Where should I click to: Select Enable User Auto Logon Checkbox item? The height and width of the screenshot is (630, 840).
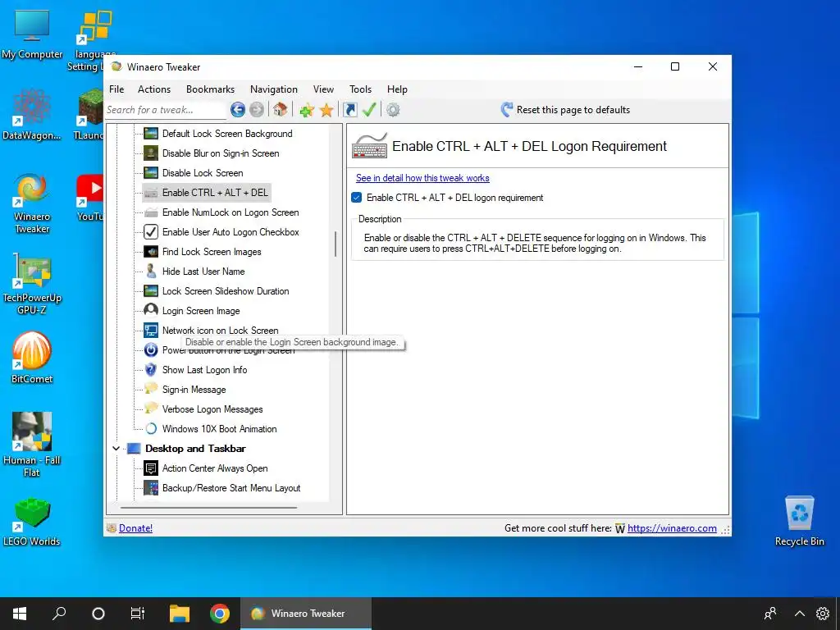(x=231, y=232)
